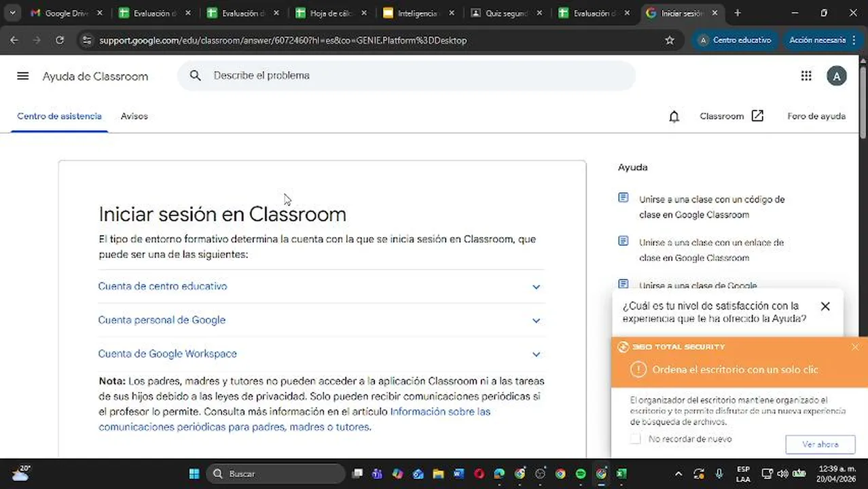Open Microsoft Teams from the taskbar
The image size is (868, 489).
click(377, 473)
